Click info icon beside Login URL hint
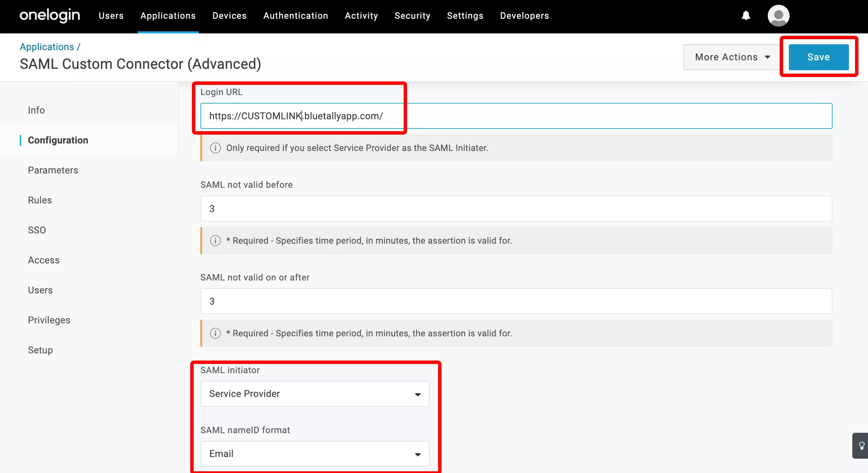 [215, 148]
